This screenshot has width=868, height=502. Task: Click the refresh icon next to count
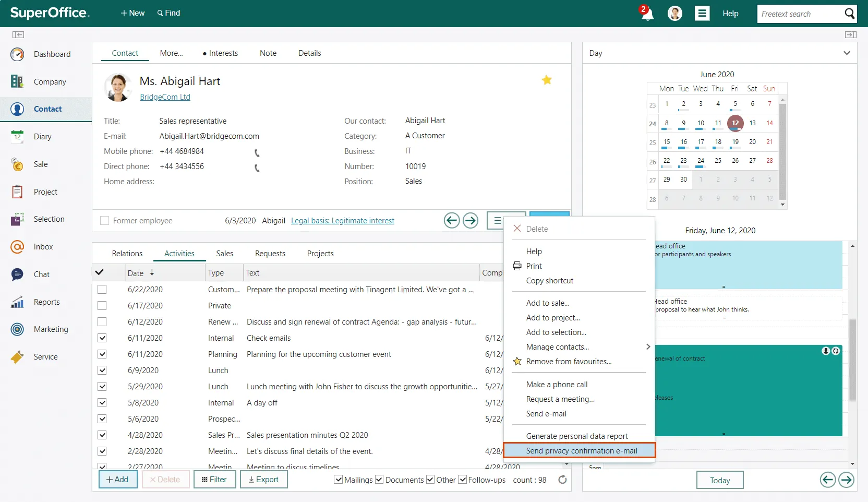point(562,480)
